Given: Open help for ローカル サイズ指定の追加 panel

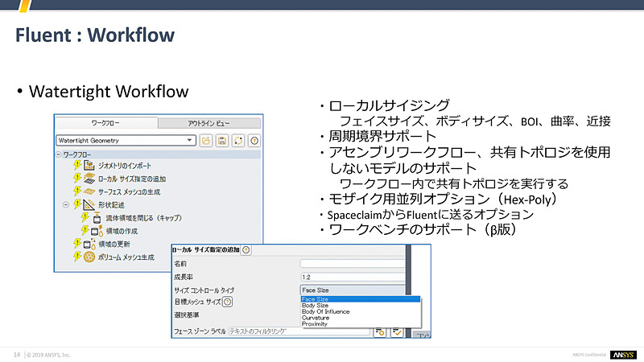Looking at the screenshot, I should point(246,249).
